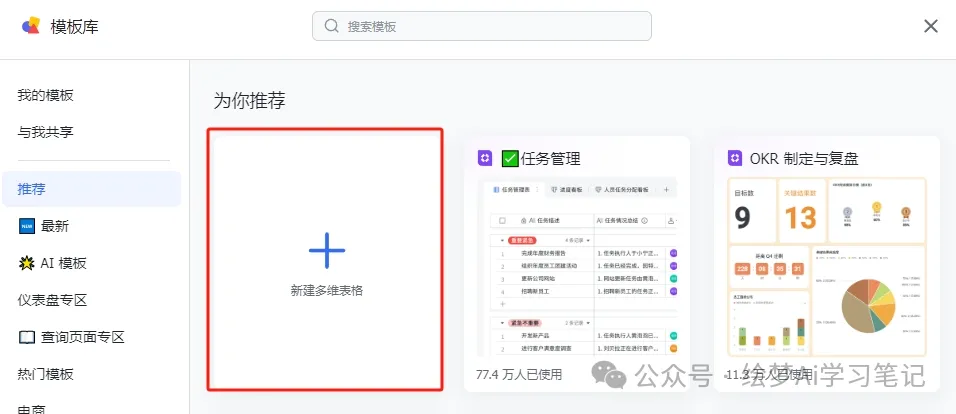Screen dimensions: 956x414
Task: Focus the 搜索模板 search field
Action: [482, 26]
